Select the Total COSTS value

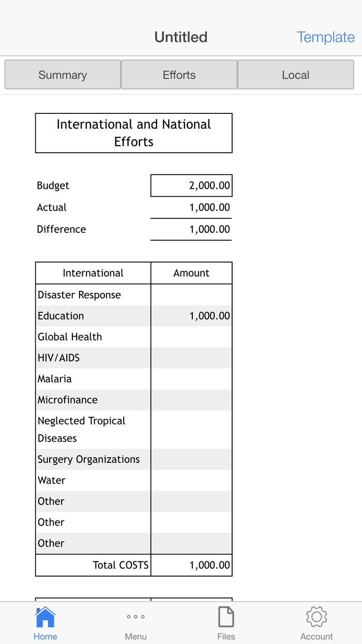(191, 565)
